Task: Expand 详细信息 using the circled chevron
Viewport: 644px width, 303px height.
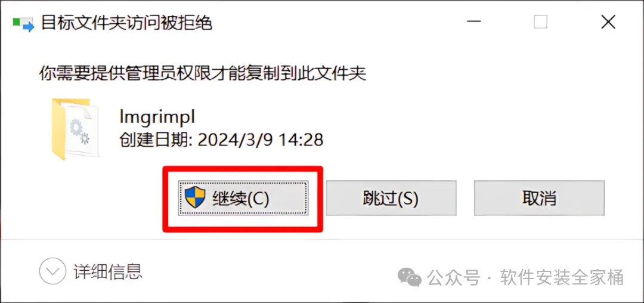Action: 52,271
